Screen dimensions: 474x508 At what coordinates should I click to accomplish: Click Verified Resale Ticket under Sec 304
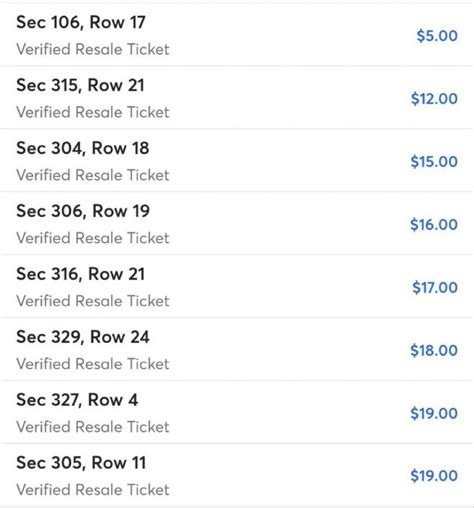[x=93, y=175]
